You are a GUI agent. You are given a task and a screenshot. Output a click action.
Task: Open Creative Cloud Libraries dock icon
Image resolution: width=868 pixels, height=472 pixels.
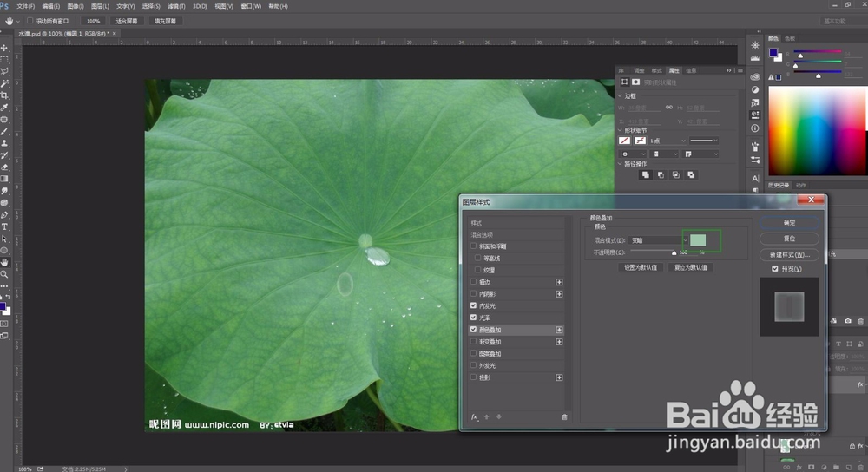(x=755, y=77)
